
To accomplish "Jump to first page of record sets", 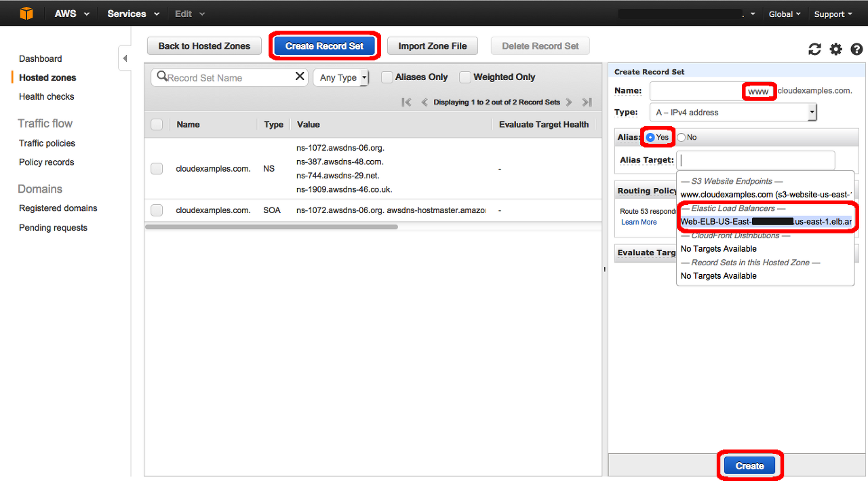I will click(x=406, y=102).
